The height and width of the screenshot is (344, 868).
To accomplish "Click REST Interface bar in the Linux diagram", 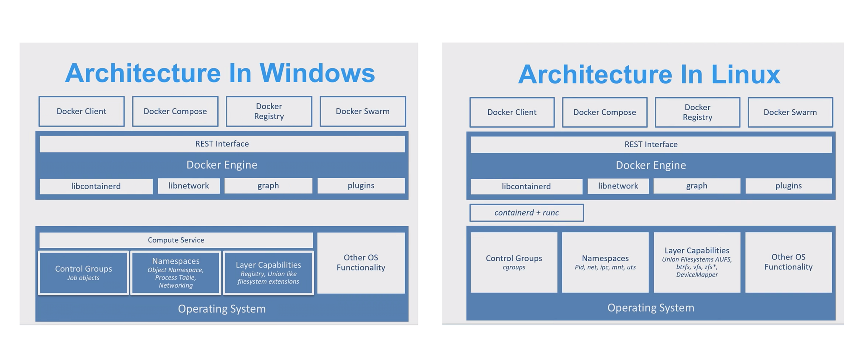I will click(x=651, y=145).
